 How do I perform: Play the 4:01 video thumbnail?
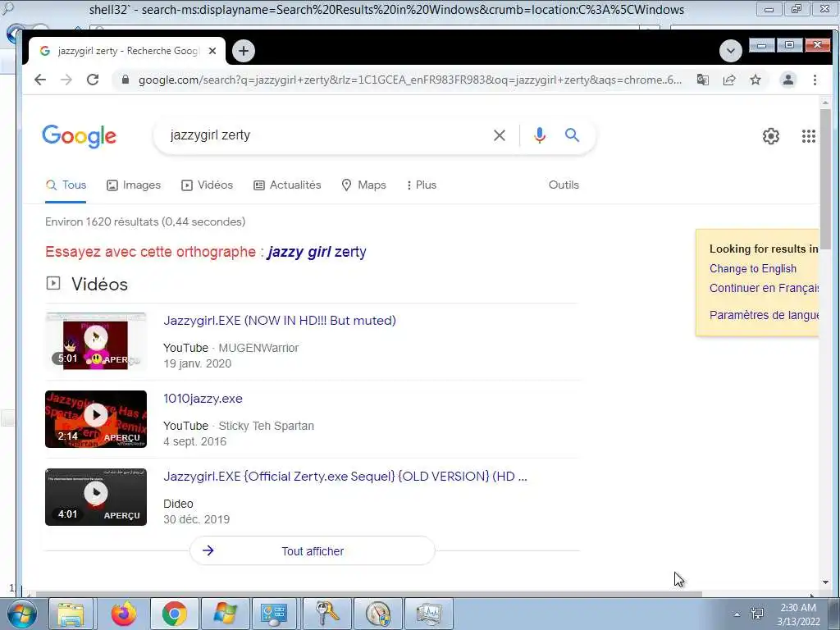96,497
